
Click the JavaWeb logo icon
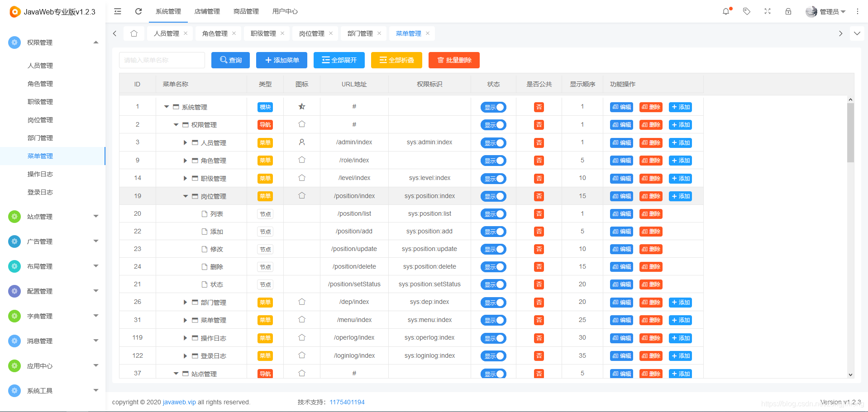coord(15,12)
